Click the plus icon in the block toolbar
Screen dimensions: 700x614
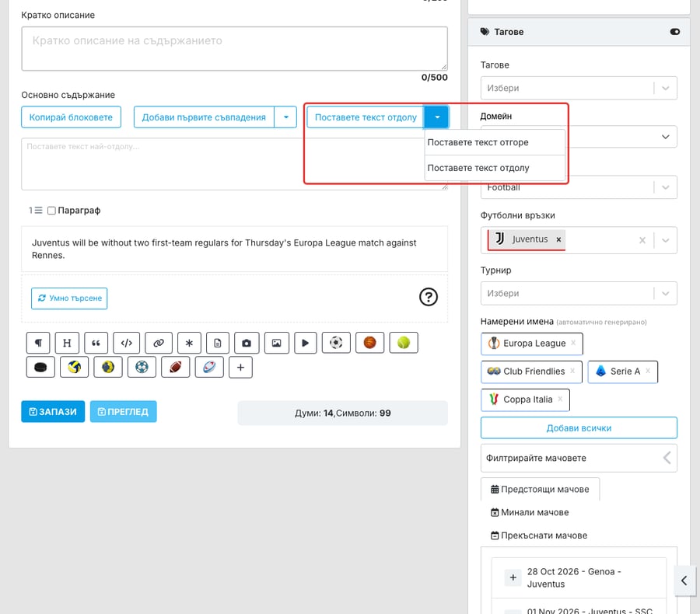pyautogui.click(x=240, y=368)
